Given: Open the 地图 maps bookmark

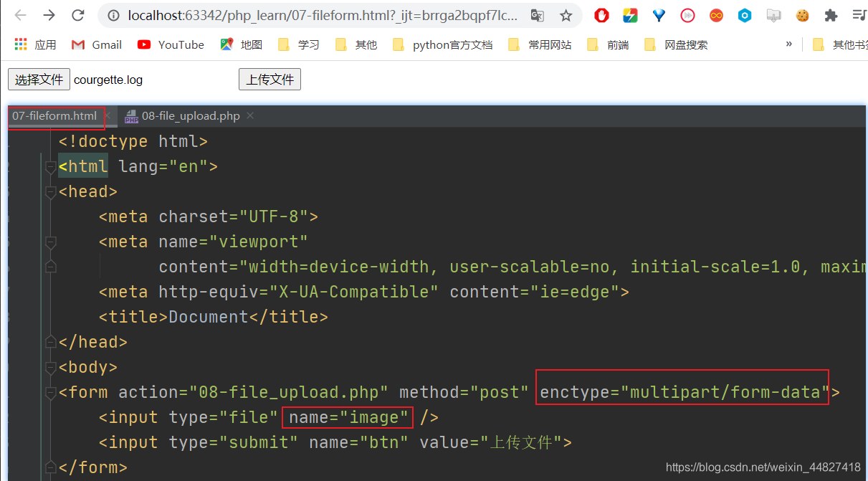Looking at the screenshot, I should (242, 44).
